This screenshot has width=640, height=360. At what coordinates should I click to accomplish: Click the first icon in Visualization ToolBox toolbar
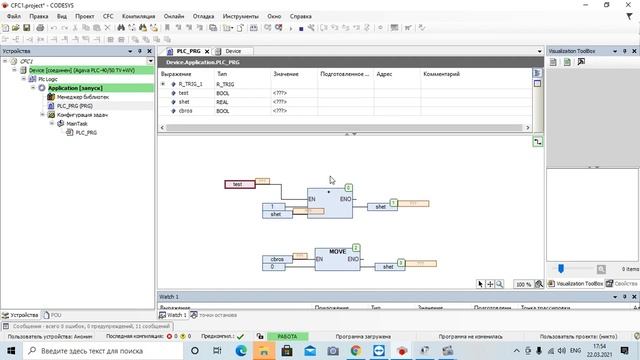pyautogui.click(x=553, y=62)
